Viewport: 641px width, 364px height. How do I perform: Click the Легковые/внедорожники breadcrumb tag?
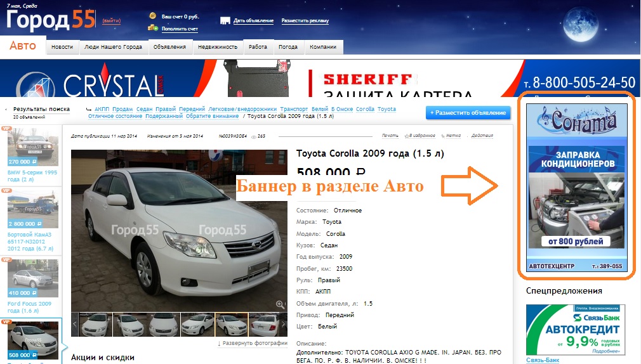pyautogui.click(x=242, y=109)
